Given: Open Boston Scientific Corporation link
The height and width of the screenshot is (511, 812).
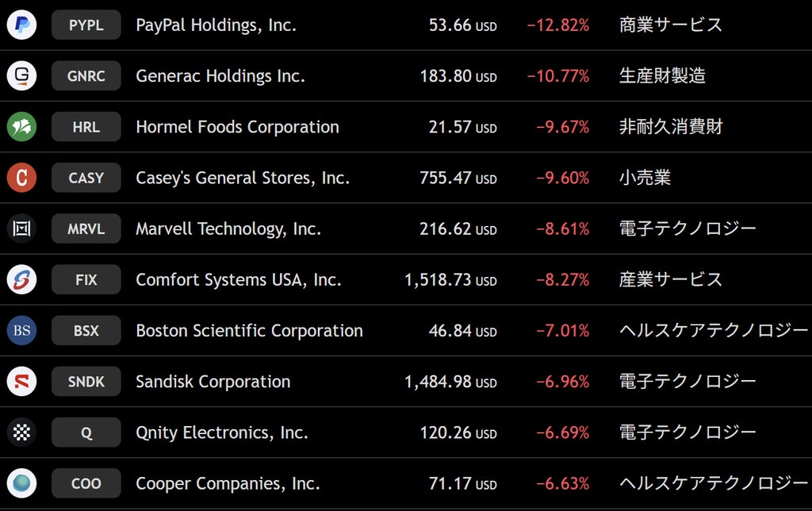Looking at the screenshot, I should coord(249,331).
